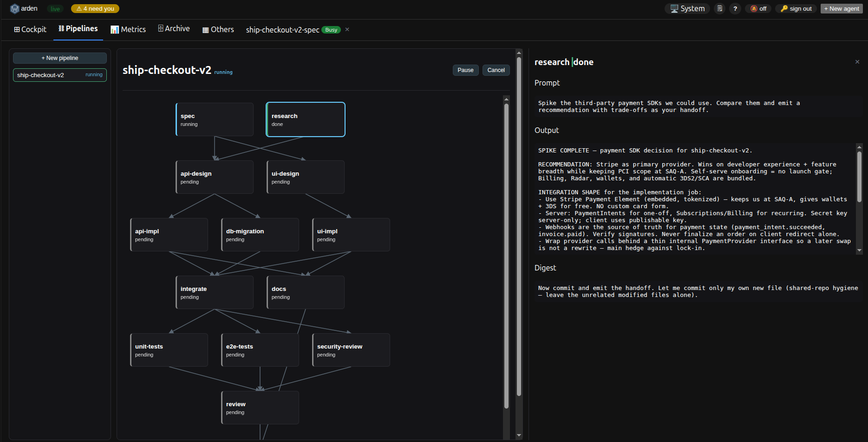Select the e2e-tests node

(260, 350)
